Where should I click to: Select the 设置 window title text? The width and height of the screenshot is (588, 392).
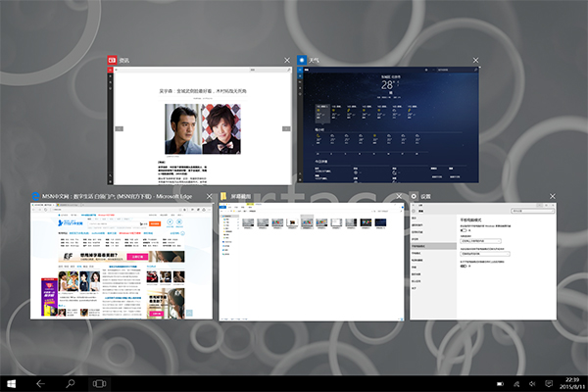point(425,196)
